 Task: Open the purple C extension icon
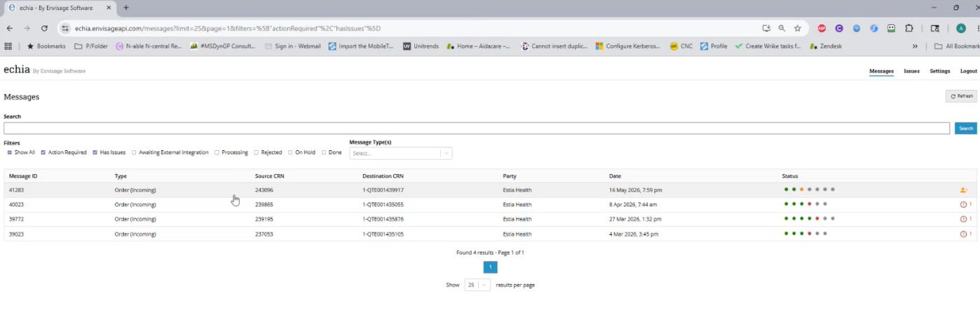click(839, 28)
